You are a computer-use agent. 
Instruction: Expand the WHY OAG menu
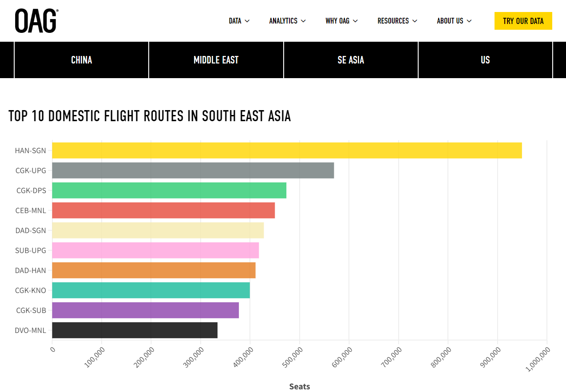tap(341, 21)
